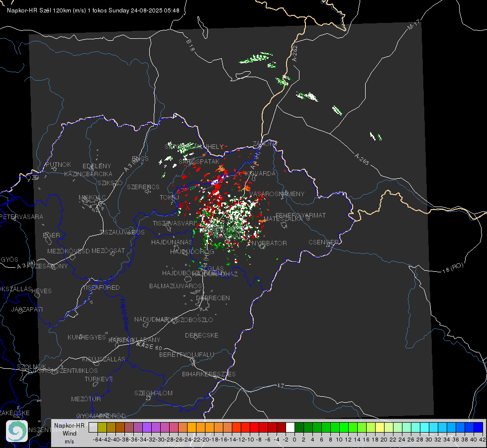
Task: Click the FEHÉRGYARMAT label
Action: click(300, 215)
